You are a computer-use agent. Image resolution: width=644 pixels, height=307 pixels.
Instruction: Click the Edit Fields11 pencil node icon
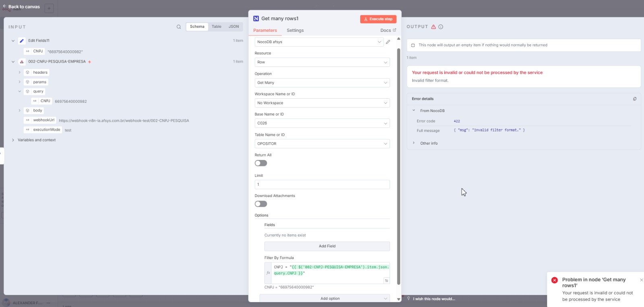22,41
